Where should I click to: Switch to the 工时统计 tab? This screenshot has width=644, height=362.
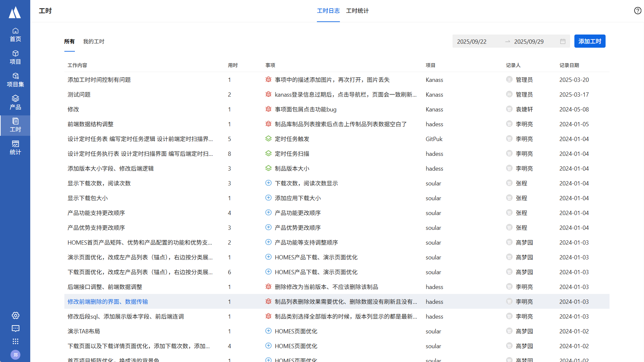coord(357,11)
